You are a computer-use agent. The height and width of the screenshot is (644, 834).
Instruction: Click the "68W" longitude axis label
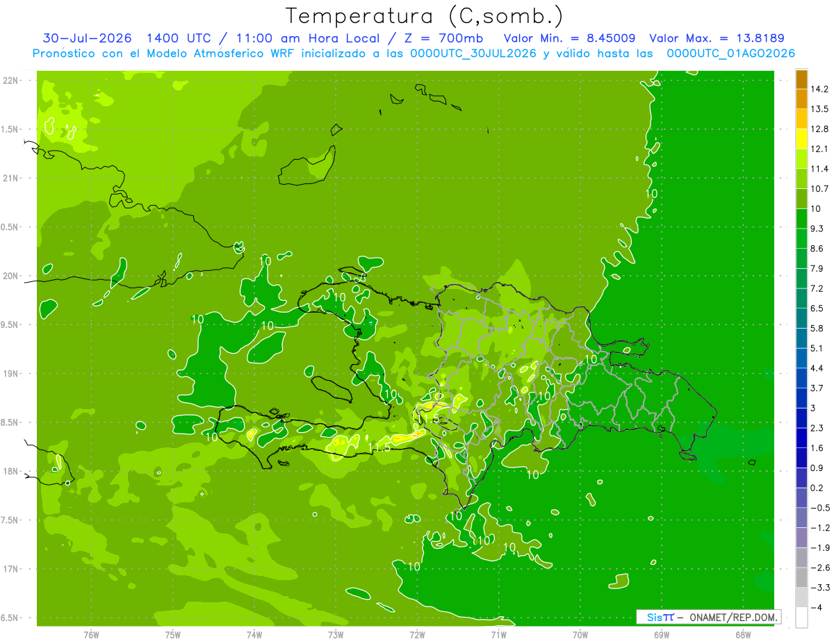coord(743,636)
